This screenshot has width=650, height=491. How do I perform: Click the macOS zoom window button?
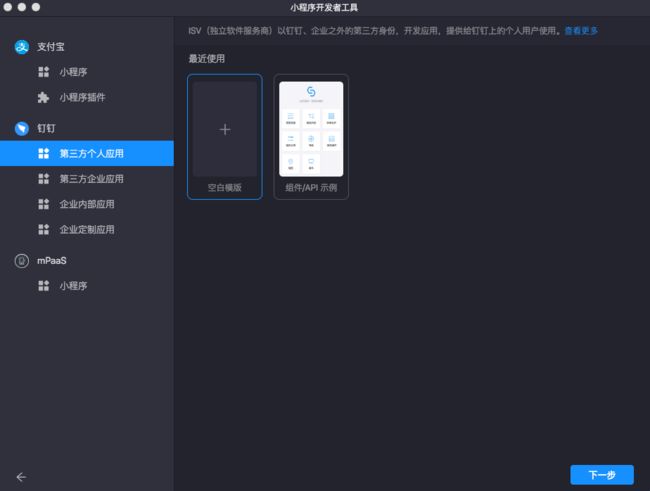36,7
